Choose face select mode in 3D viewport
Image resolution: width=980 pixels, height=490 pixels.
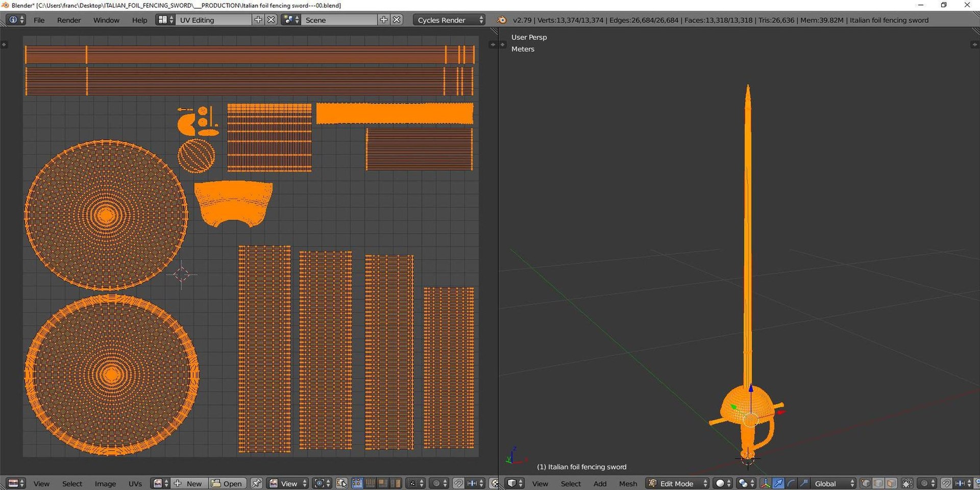point(891,483)
